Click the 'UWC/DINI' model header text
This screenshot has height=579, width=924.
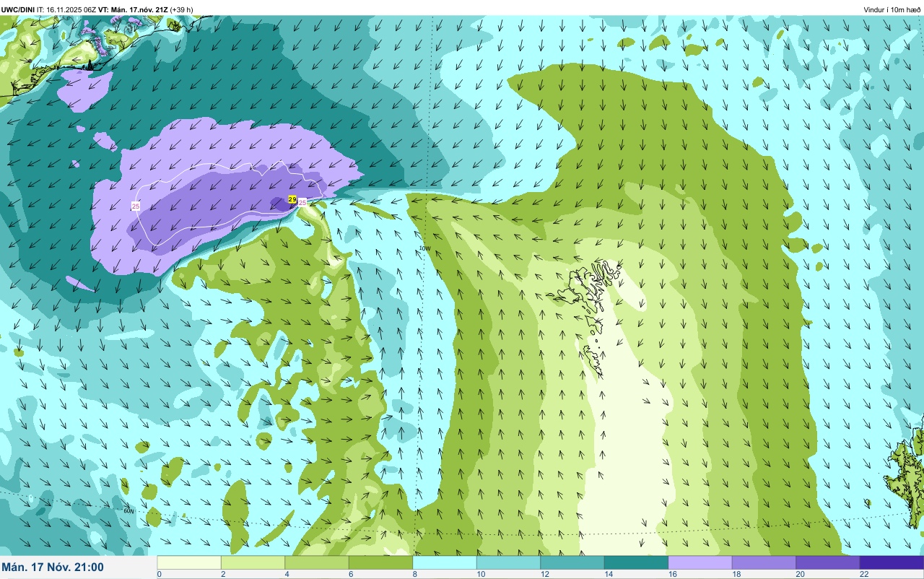pos(18,9)
